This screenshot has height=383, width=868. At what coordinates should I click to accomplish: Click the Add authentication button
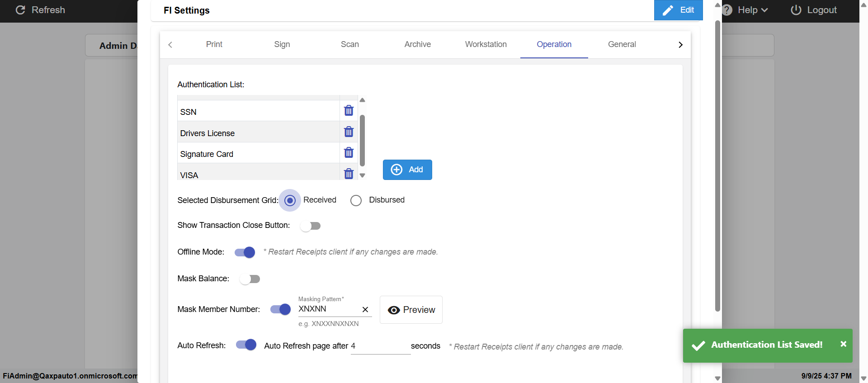(407, 170)
